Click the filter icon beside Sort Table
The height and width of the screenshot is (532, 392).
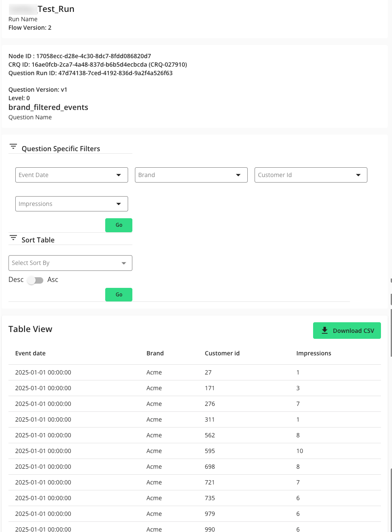13,238
